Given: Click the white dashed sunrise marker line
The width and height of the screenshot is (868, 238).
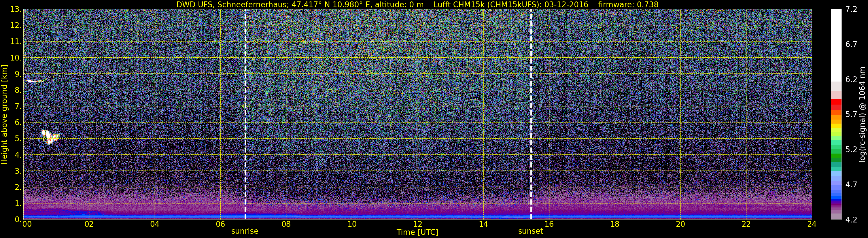Looking at the screenshot, I should tap(245, 114).
